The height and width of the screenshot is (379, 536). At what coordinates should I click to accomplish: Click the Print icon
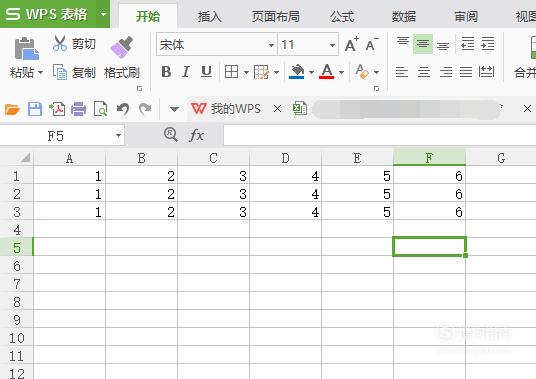(x=78, y=109)
